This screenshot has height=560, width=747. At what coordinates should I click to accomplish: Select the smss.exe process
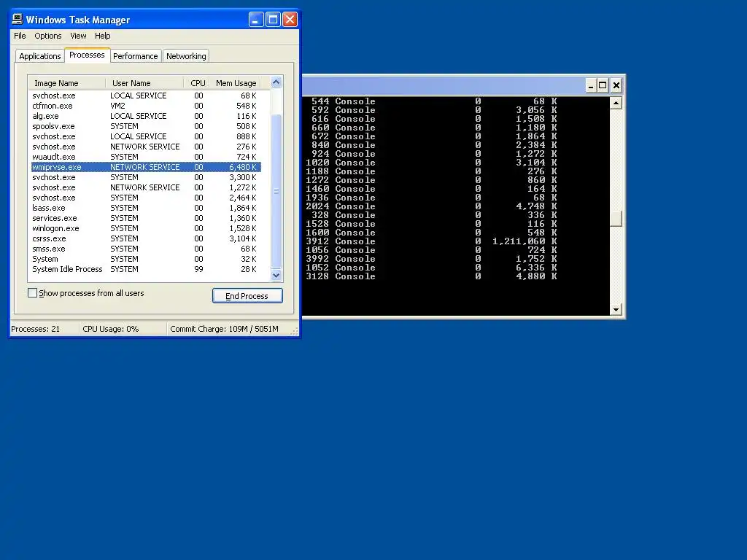pyautogui.click(x=146, y=249)
